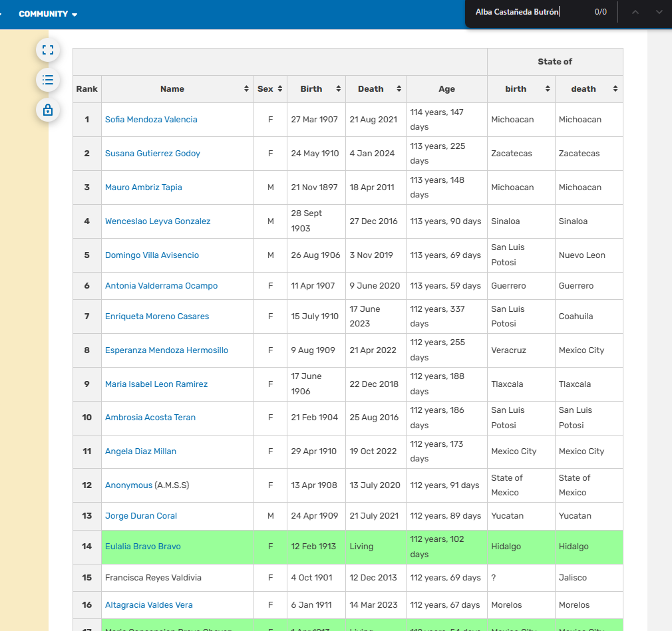Select the Francisca Reyes Valdivia name cell
Viewport: 672px width, 631px height.
coord(178,577)
